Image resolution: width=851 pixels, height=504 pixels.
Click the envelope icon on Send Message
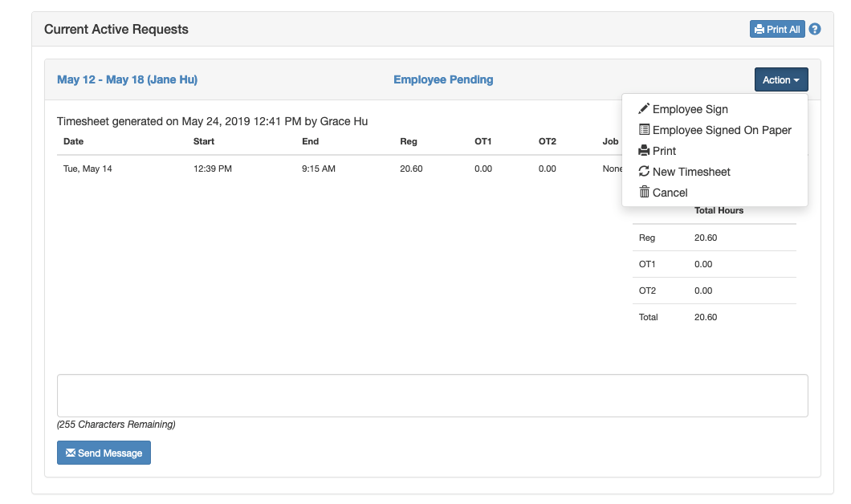(x=70, y=453)
